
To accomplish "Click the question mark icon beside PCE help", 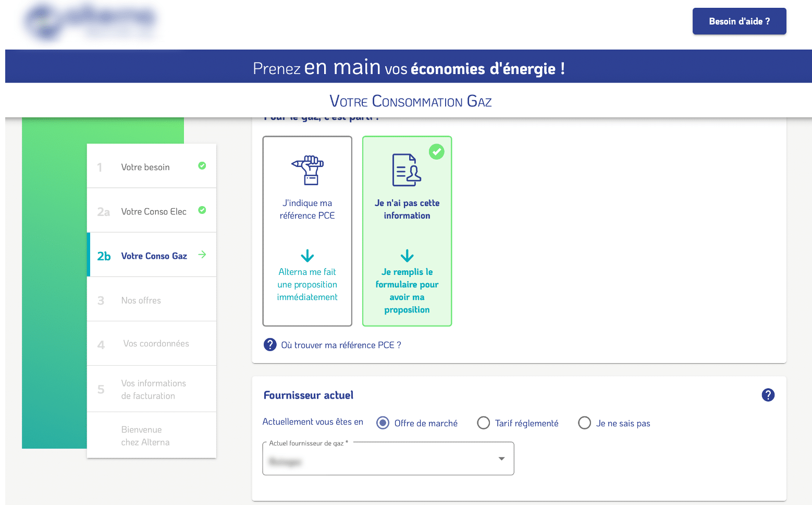I will pyautogui.click(x=270, y=345).
